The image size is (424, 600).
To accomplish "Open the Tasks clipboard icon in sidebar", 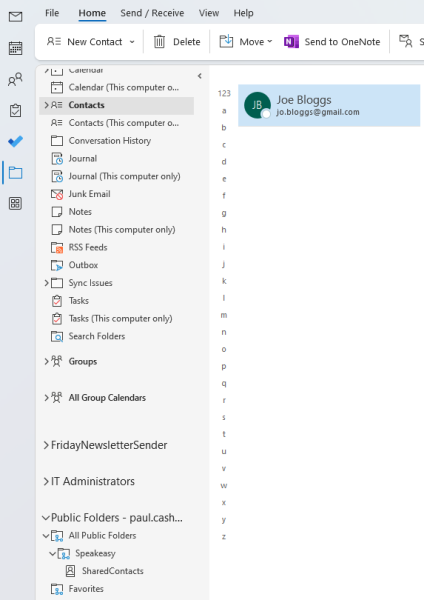I will click(15, 111).
